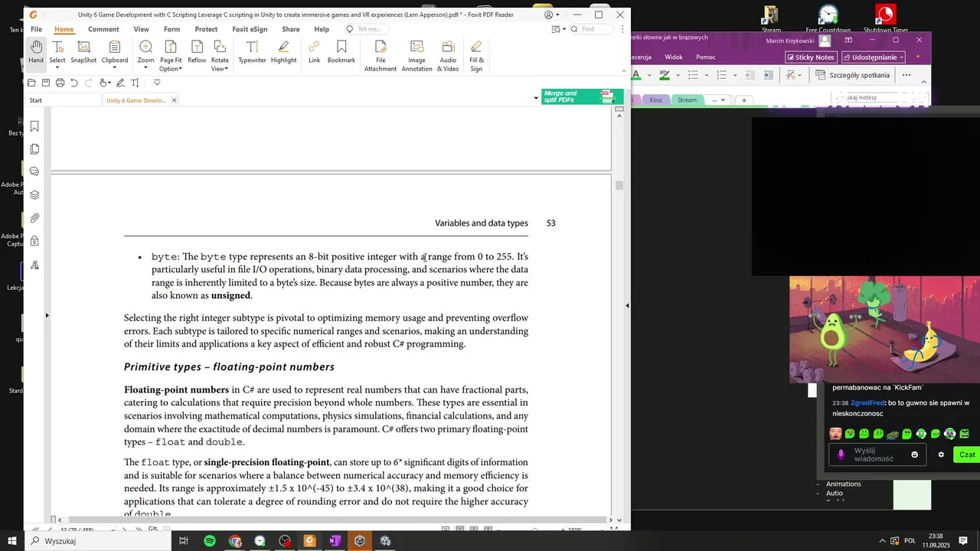This screenshot has width=980, height=551.
Task: Open the Attachments navigation panel
Action: (x=34, y=218)
